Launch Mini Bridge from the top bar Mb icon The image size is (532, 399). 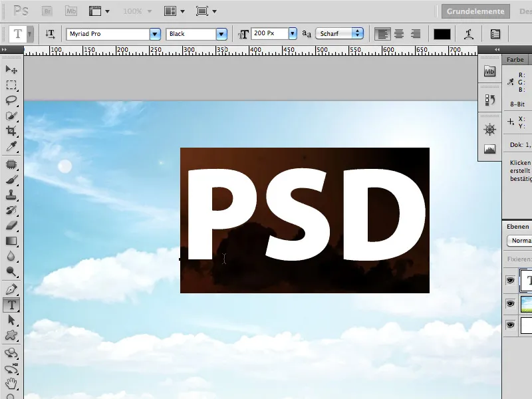pyautogui.click(x=71, y=11)
